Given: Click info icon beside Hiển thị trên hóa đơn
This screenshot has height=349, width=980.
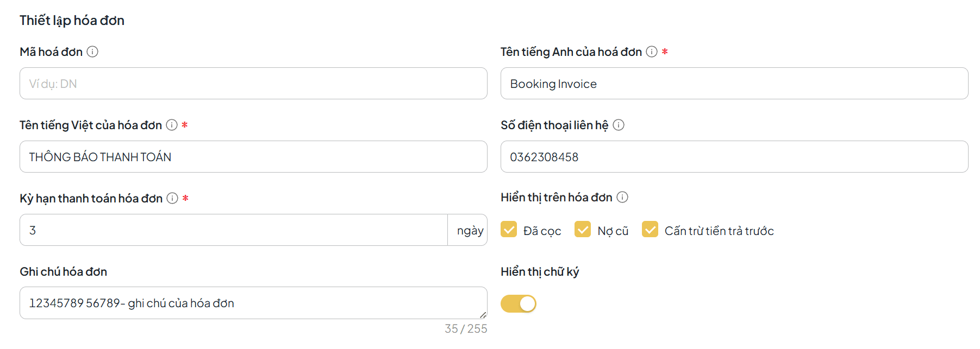Looking at the screenshot, I should click(622, 197).
